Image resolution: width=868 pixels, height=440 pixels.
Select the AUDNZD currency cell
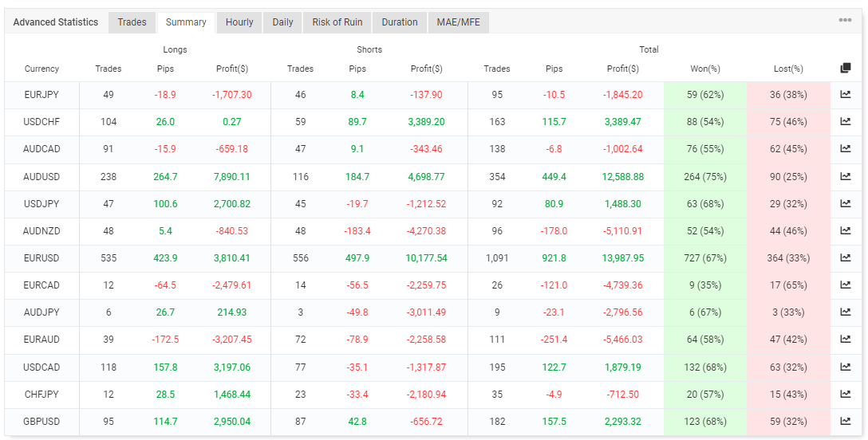pos(41,231)
